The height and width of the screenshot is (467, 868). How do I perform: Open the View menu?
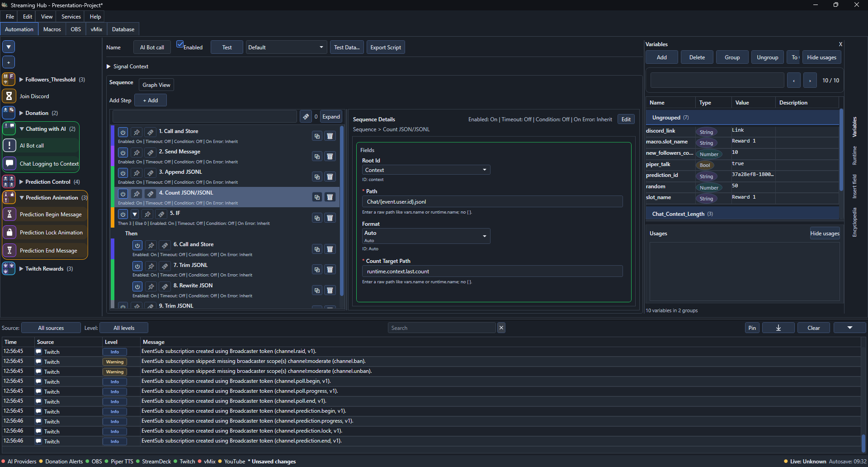pos(47,17)
